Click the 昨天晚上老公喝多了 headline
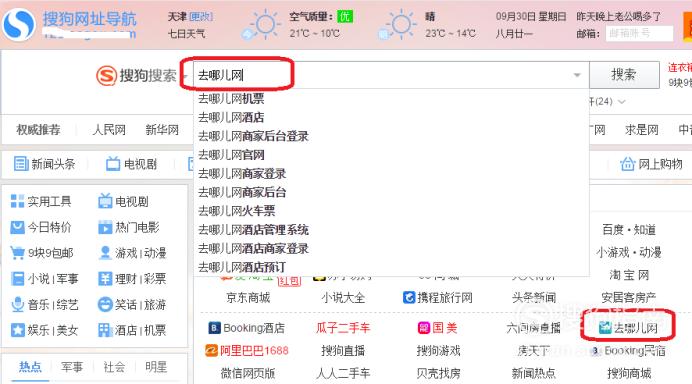692x384 pixels. pyautogui.click(x=619, y=17)
